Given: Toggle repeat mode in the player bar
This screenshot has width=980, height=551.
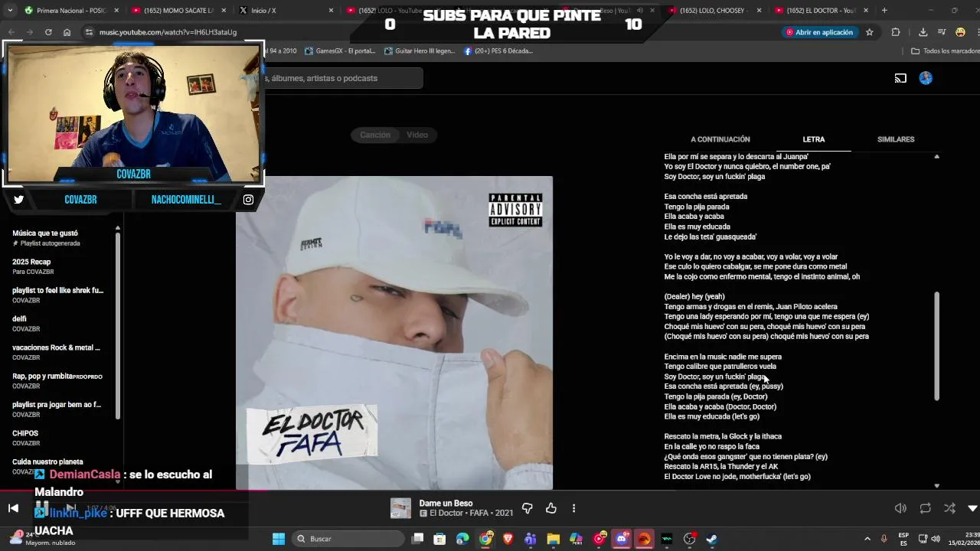Looking at the screenshot, I should (x=925, y=508).
